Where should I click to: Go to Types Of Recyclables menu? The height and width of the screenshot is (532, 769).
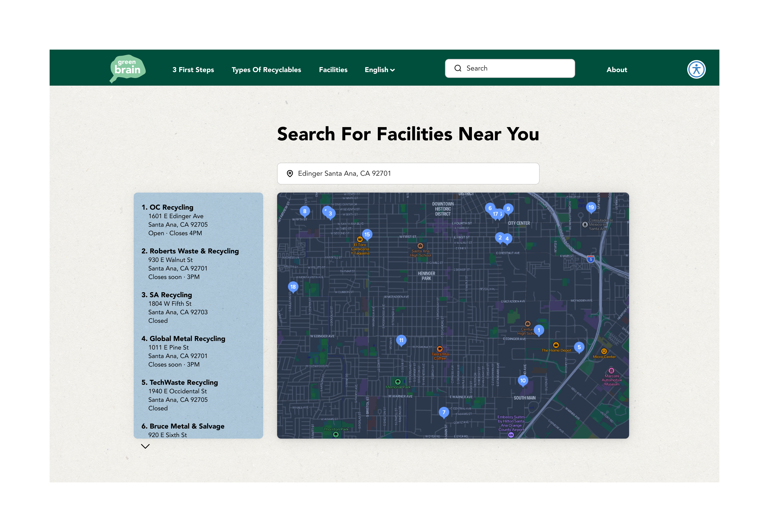(x=266, y=70)
